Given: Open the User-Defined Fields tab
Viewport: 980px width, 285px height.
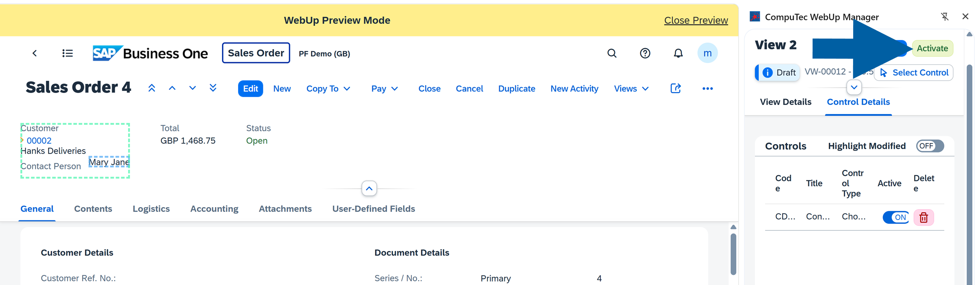Looking at the screenshot, I should pyautogui.click(x=373, y=209).
